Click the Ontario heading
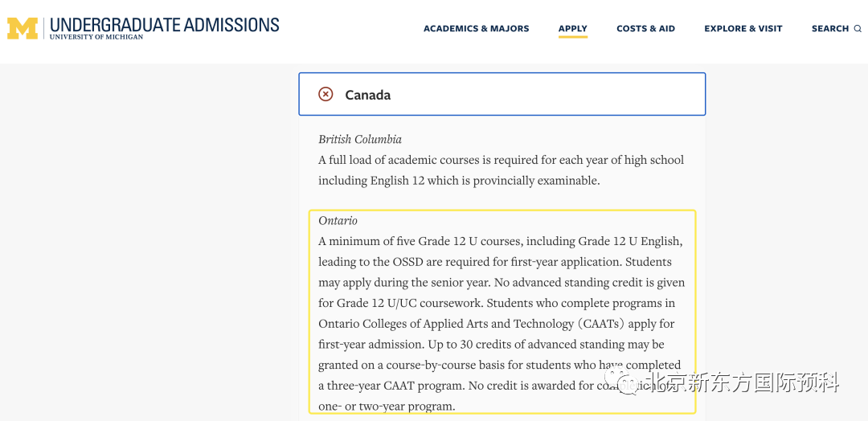Screen dimensions: 868x421 338,220
